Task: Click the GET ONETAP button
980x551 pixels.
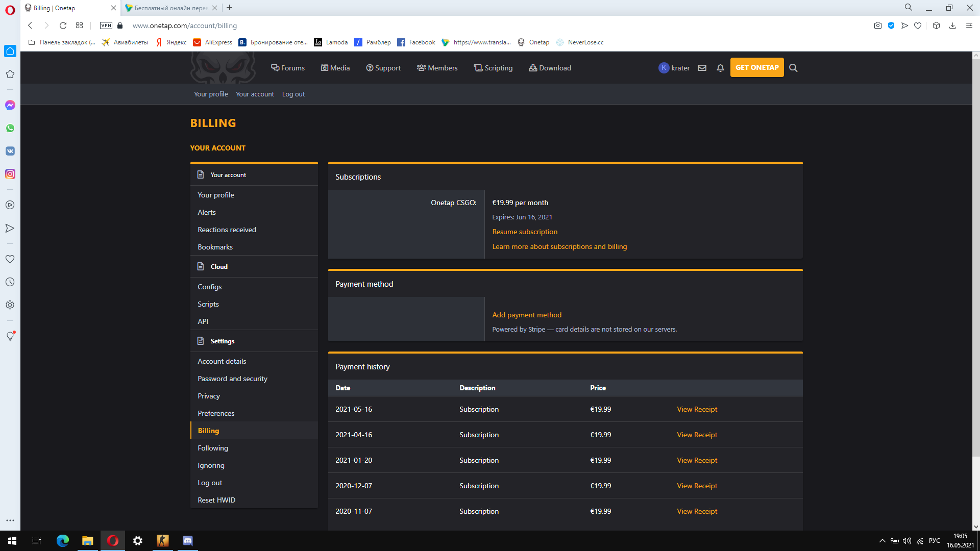Action: [757, 67]
